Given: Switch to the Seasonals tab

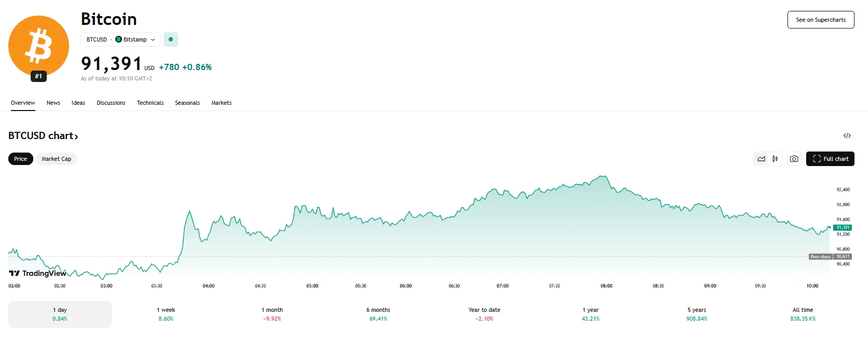Looking at the screenshot, I should click(x=188, y=103).
